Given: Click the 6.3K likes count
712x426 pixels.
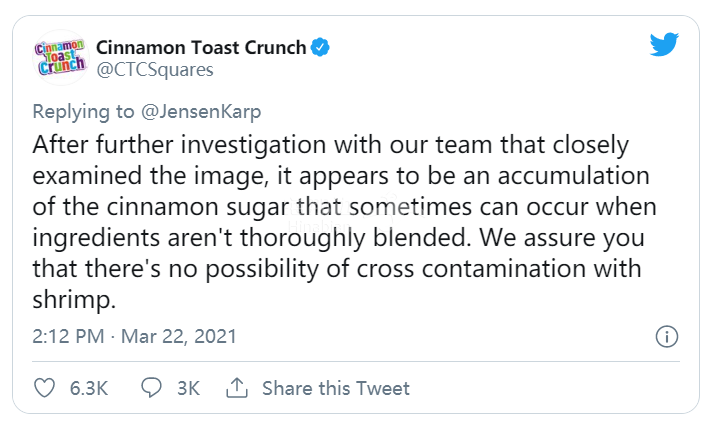Looking at the screenshot, I should pyautogui.click(x=89, y=388).
